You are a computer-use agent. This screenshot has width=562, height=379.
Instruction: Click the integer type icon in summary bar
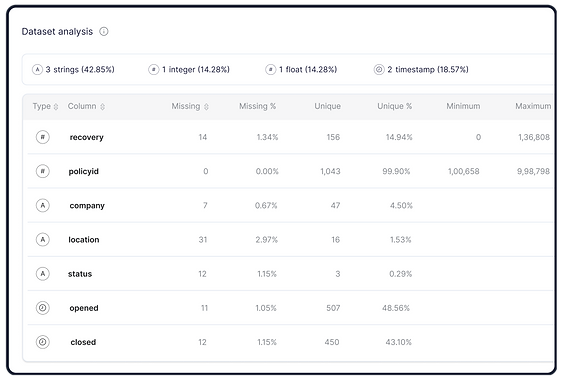coord(153,69)
